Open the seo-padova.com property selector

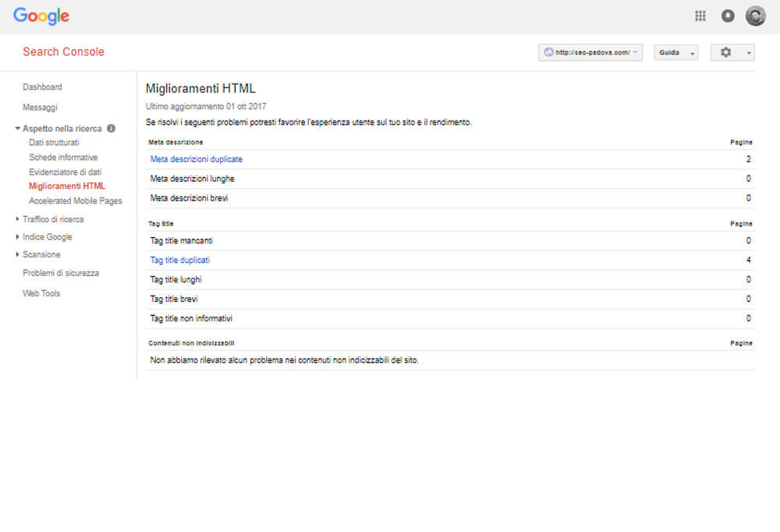click(x=590, y=52)
